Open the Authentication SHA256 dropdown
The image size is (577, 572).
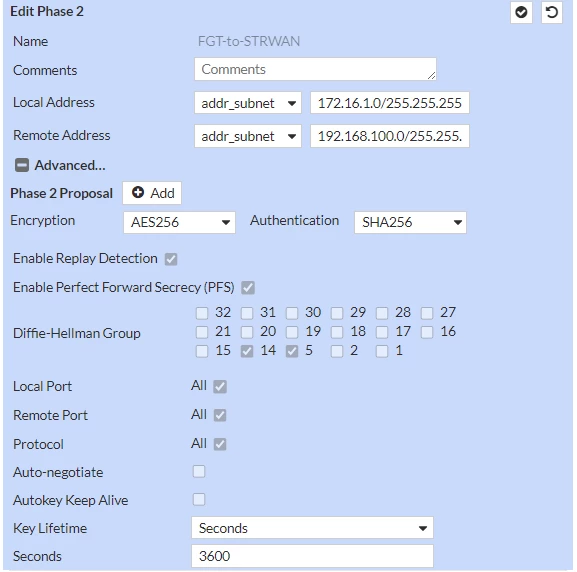[x=410, y=222]
